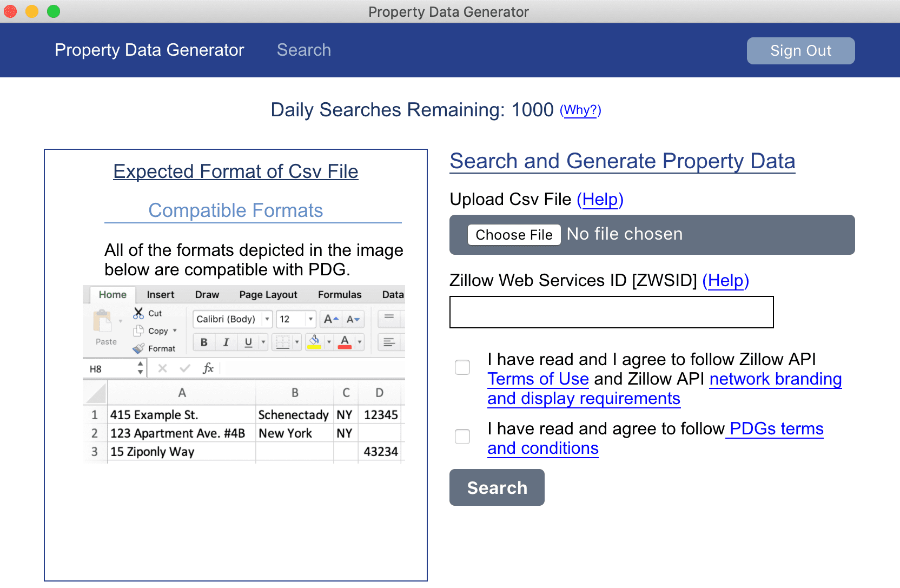Click the Underline formatting icon

click(248, 342)
